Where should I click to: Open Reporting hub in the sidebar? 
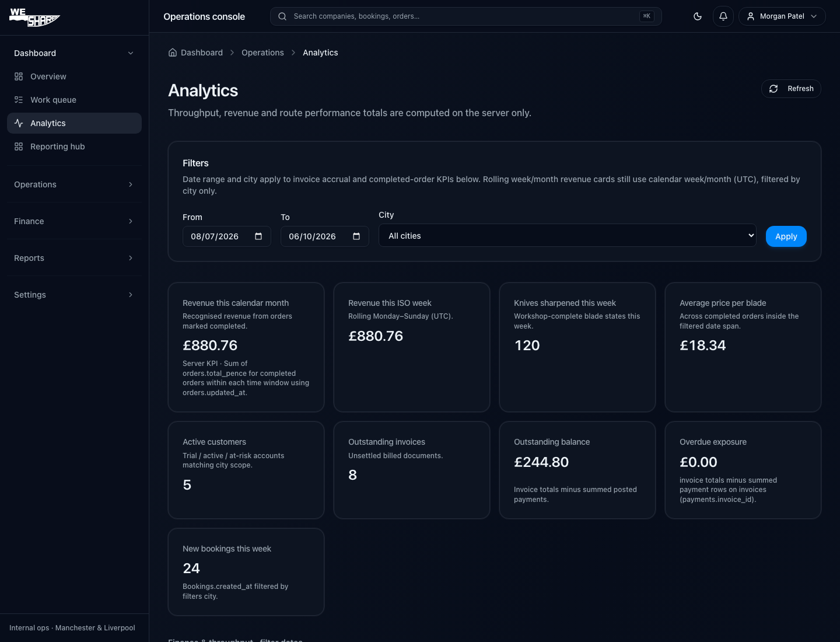click(74, 146)
